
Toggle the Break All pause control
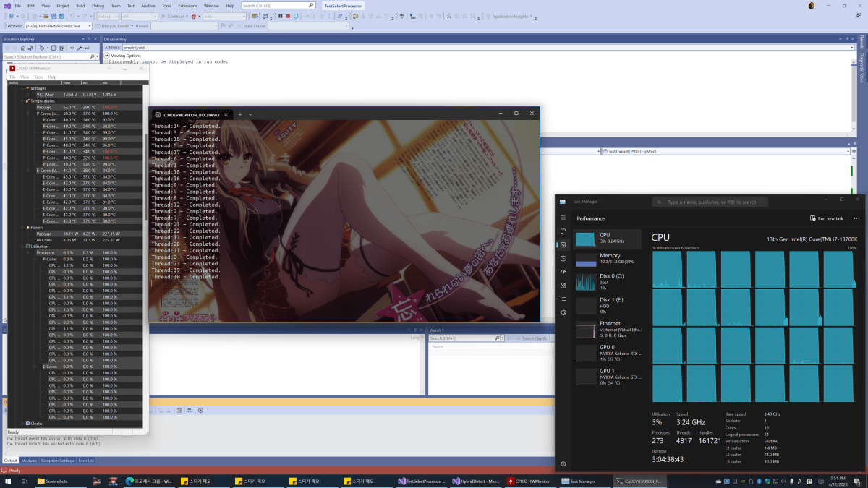280,15
